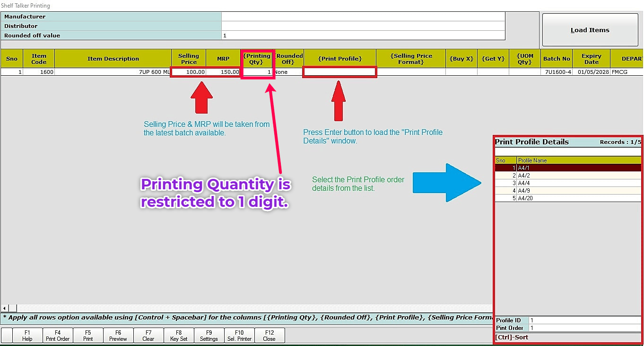
Task: Click the Manufacturer input field
Action: point(363,17)
